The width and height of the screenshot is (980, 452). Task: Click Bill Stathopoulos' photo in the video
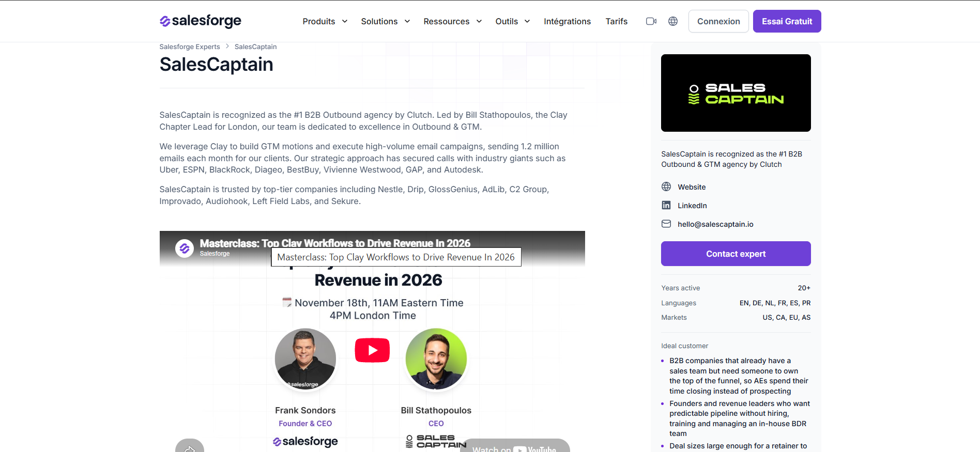436,359
